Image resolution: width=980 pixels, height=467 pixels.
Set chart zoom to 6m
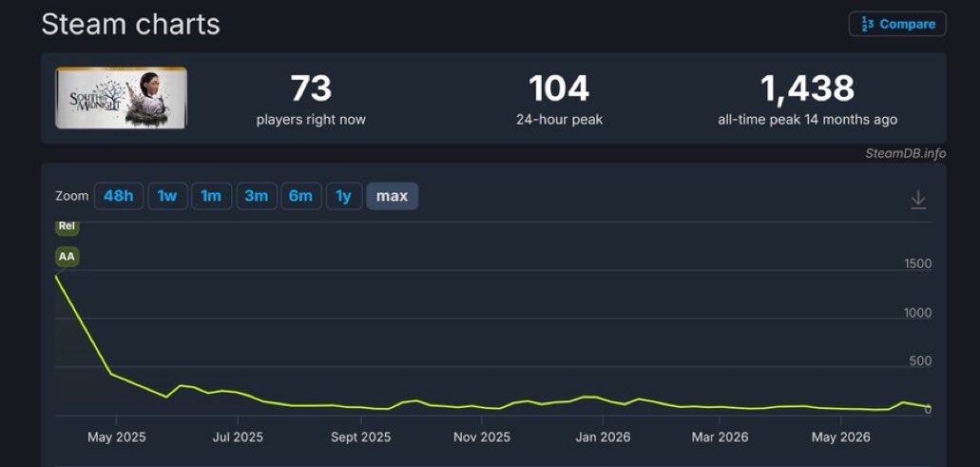[300, 196]
